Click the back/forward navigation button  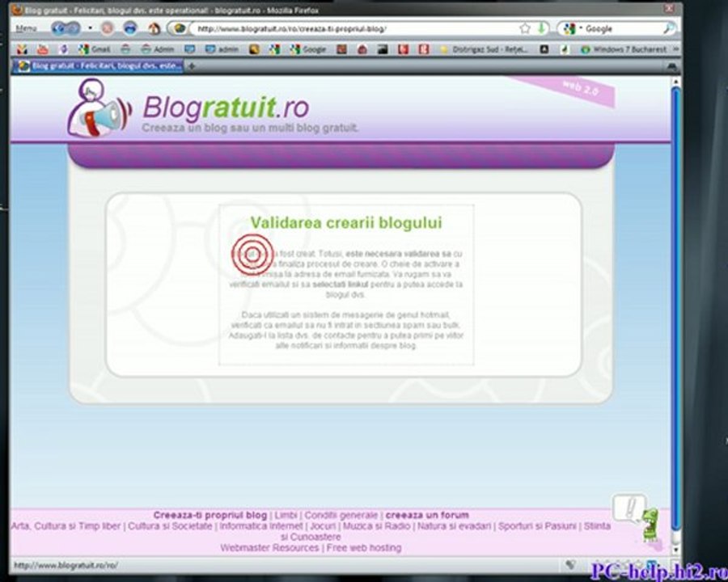(x=66, y=29)
